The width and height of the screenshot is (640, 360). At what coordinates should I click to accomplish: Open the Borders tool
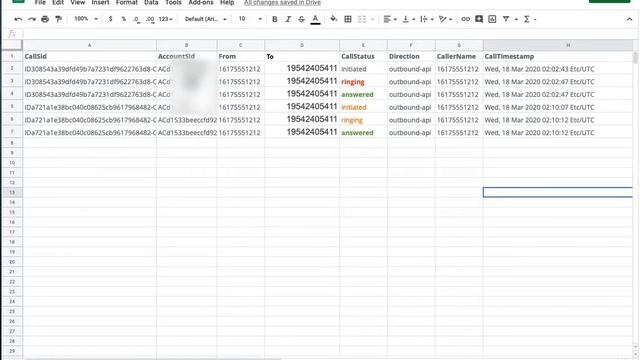click(x=348, y=19)
